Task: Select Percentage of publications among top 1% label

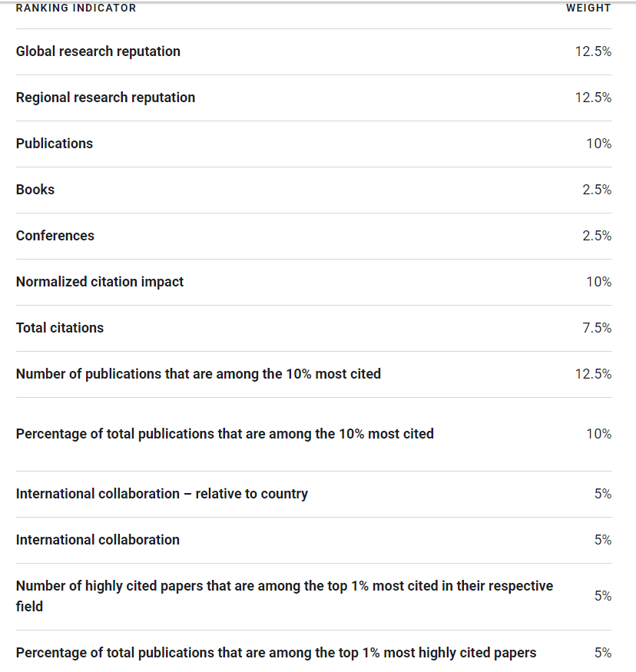Action: point(276,653)
